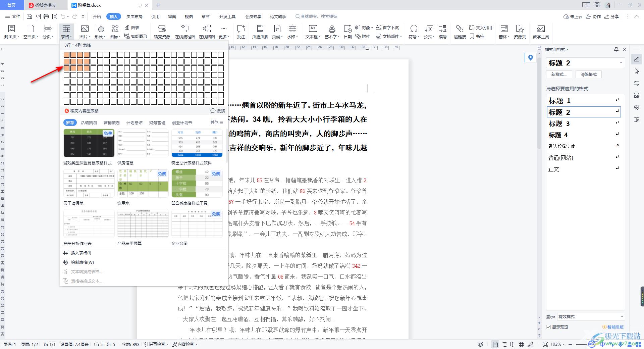Open Docer Resources (稻壳资源)
The height and width of the screenshot is (349, 644).
click(x=162, y=32)
